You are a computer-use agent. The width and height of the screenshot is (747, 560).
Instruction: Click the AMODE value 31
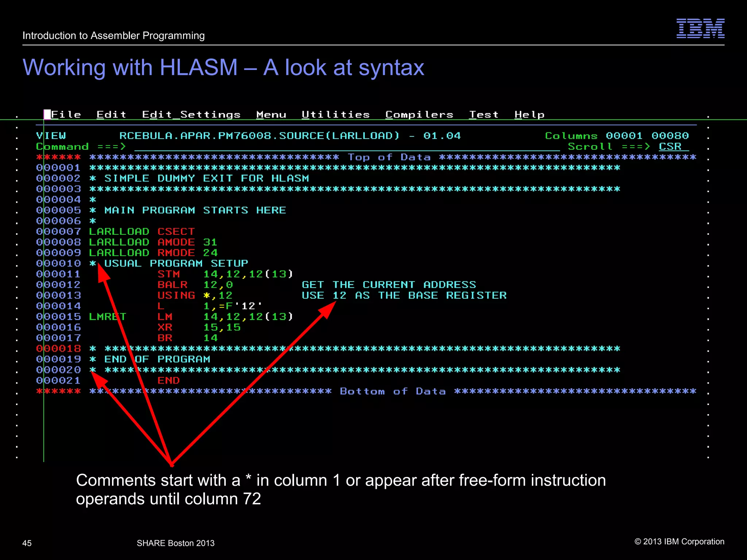click(210, 242)
